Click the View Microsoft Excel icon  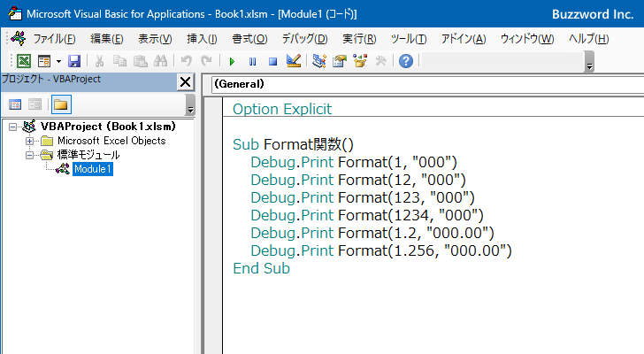click(x=24, y=61)
